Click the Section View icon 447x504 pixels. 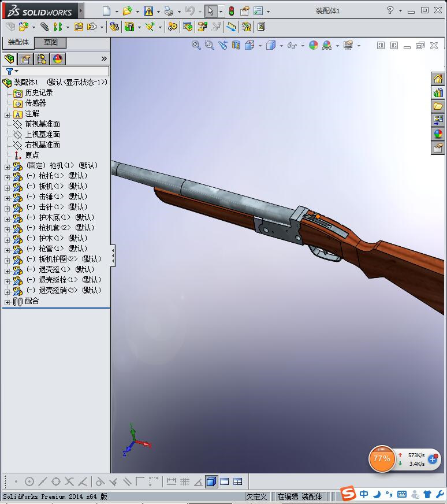tap(236, 45)
